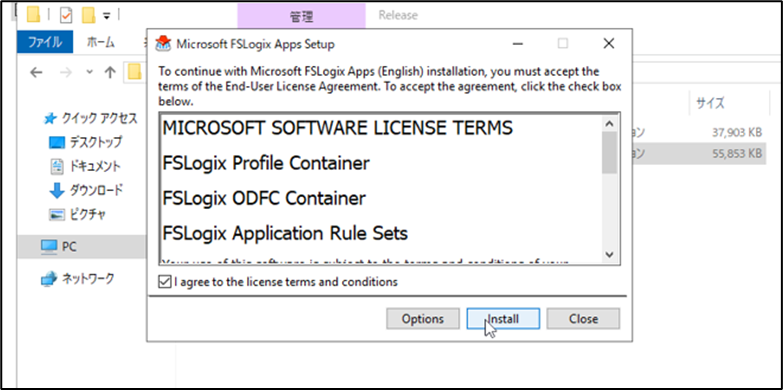Uncheck I agree to the license terms
The width and height of the screenshot is (783, 390).
pyautogui.click(x=164, y=282)
